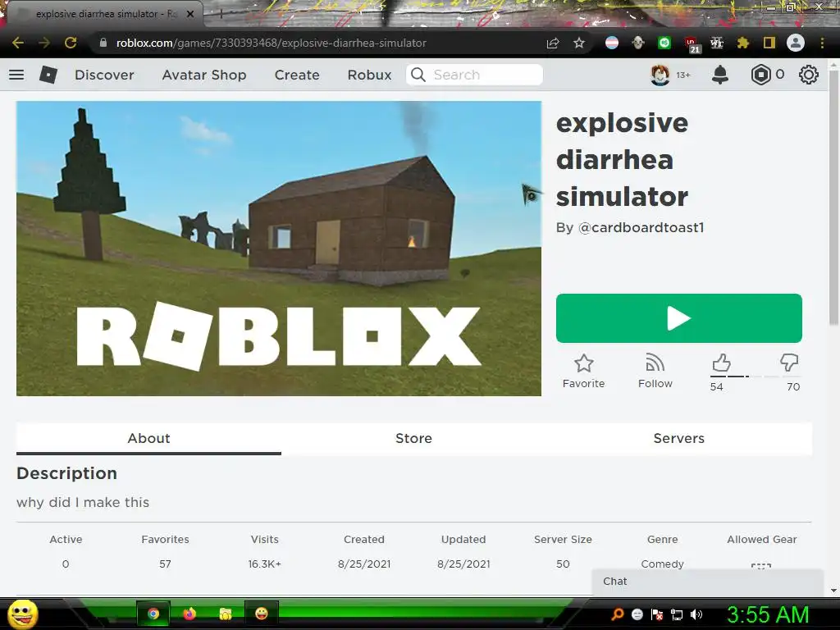Screen dimensions: 840x630
Task: Go back with the browser back arrow
Action: pos(18,43)
